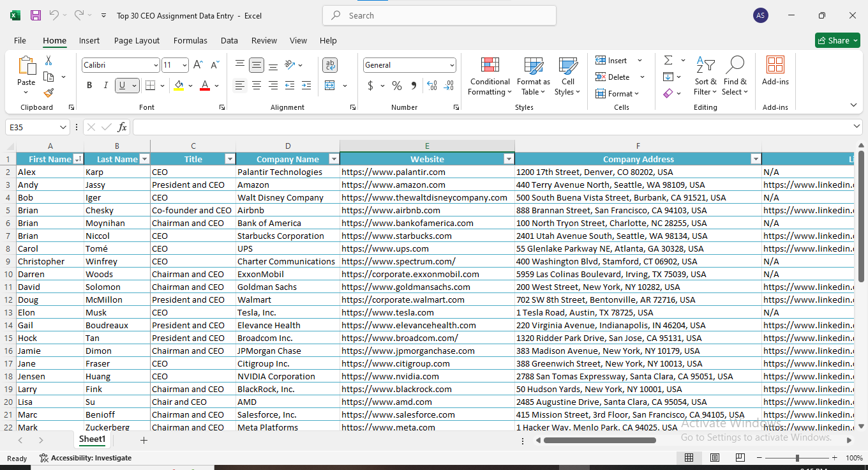Click Accessibility: Investigate in status bar

[86, 458]
